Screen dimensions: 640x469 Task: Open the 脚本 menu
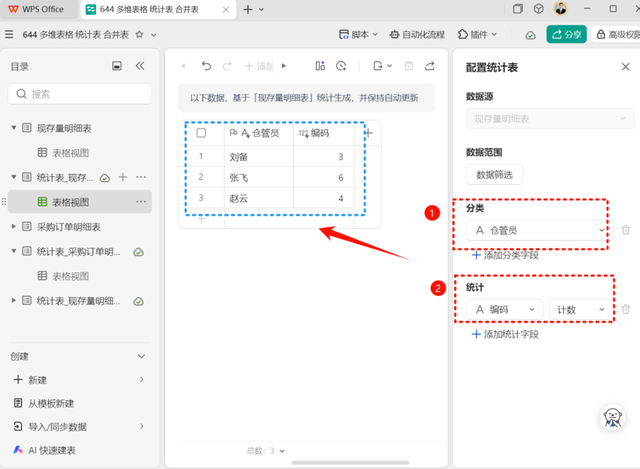click(x=358, y=35)
